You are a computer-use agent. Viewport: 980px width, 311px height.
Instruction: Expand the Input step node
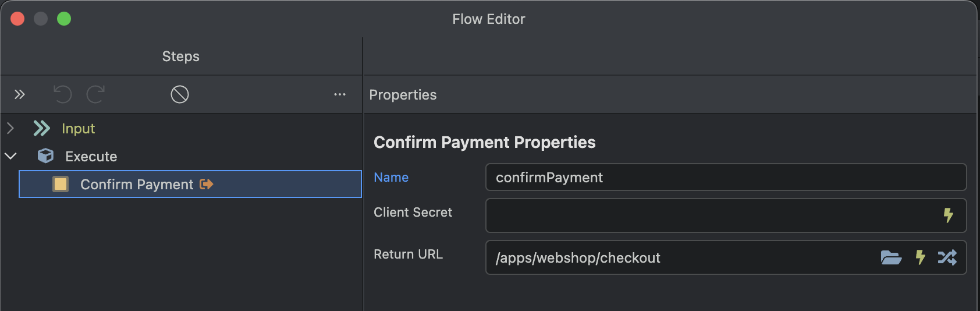(x=10, y=128)
